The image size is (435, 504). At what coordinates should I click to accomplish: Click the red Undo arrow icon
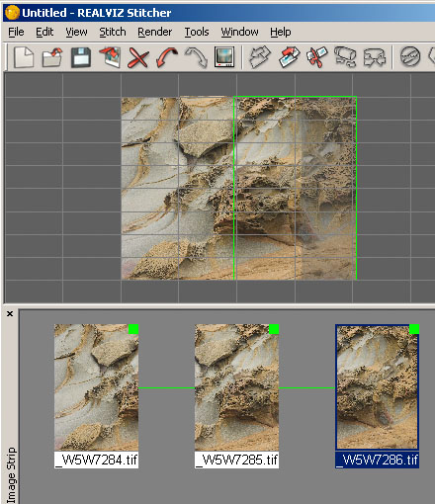(x=167, y=57)
